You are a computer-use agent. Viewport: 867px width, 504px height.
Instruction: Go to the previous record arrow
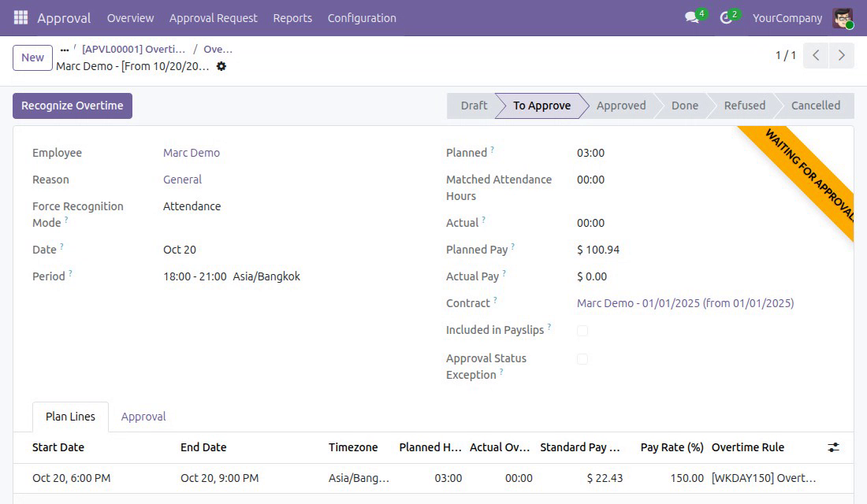click(x=816, y=55)
